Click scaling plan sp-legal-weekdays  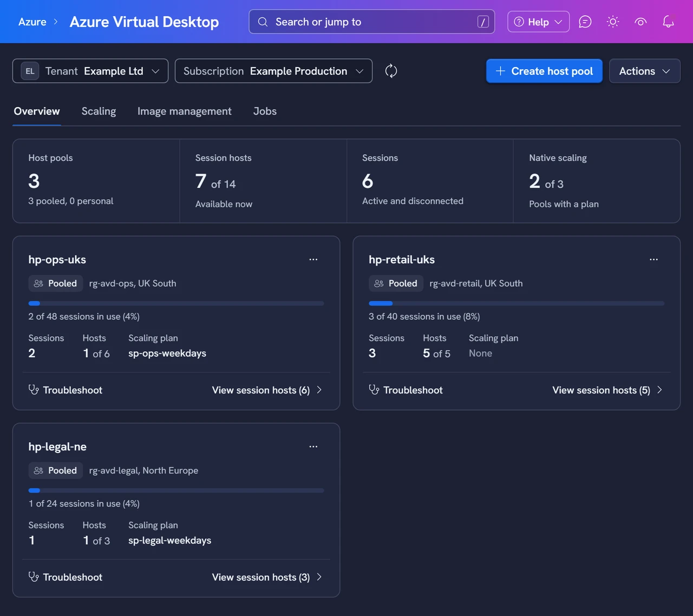[x=170, y=540]
